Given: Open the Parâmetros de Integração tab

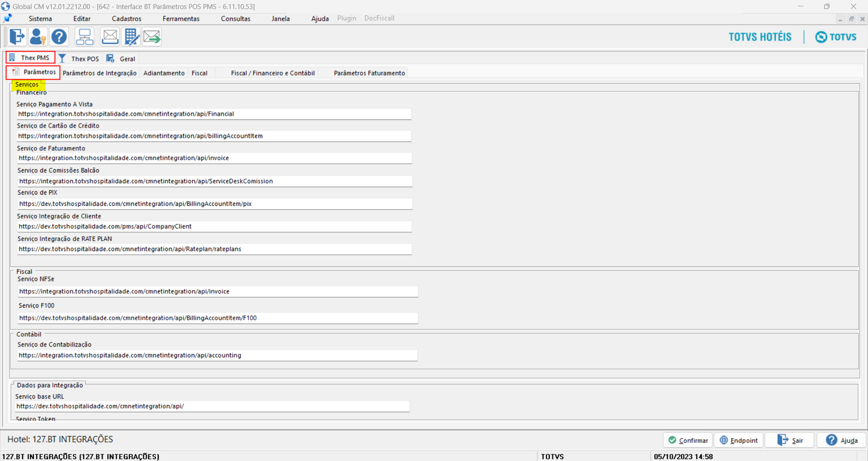Looking at the screenshot, I should [x=100, y=73].
